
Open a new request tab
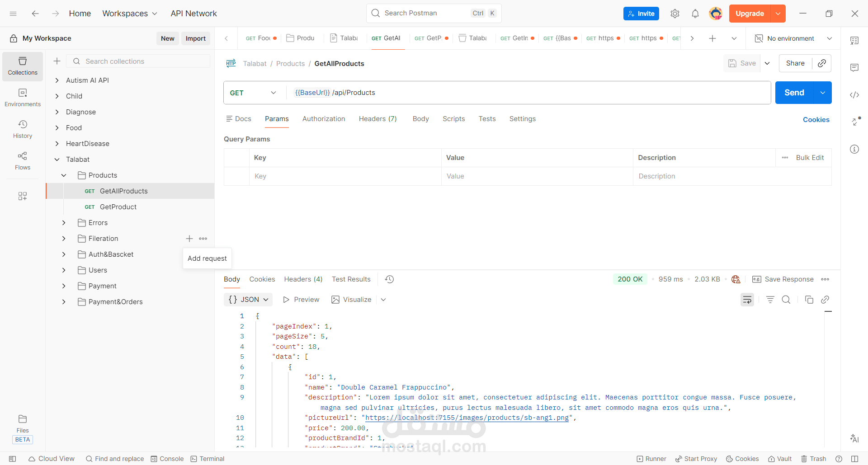click(x=712, y=38)
